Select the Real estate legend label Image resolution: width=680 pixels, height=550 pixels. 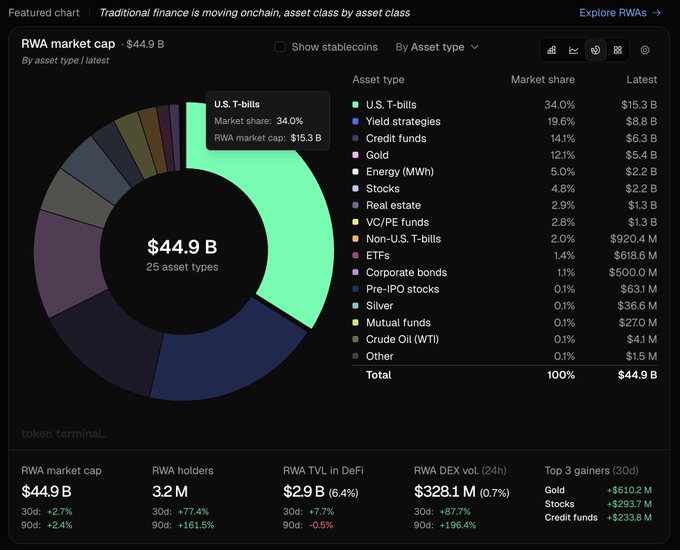click(393, 205)
